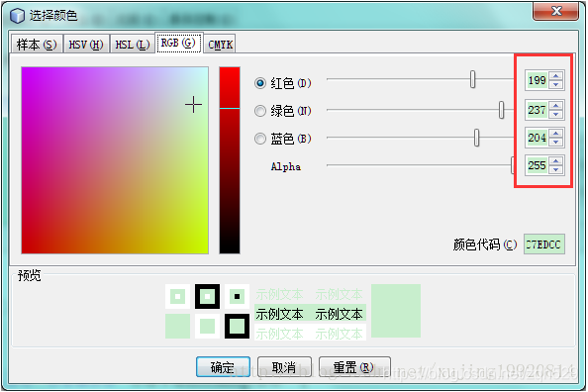This screenshot has height=392, width=588.
Task: Increase the green value 237 with up arrow
Action: (x=555, y=106)
